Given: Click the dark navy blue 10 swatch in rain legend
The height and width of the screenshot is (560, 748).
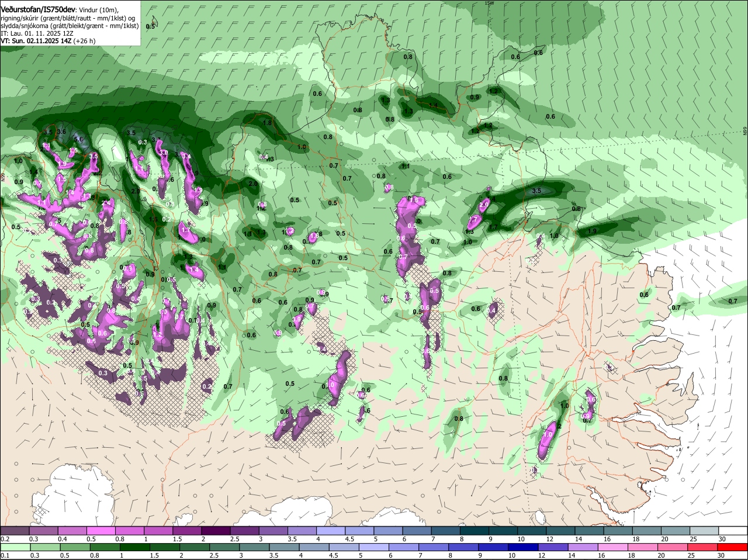Looking at the screenshot, I should [524, 548].
